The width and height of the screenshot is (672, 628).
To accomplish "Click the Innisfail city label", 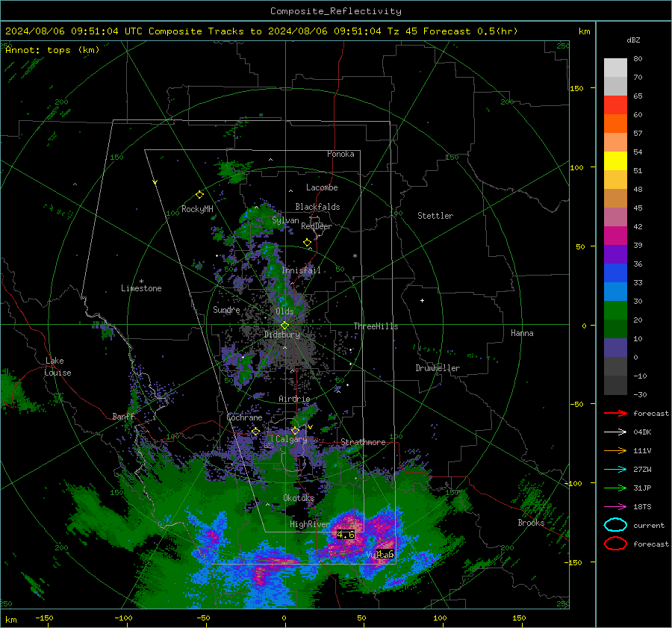I will coord(301,270).
